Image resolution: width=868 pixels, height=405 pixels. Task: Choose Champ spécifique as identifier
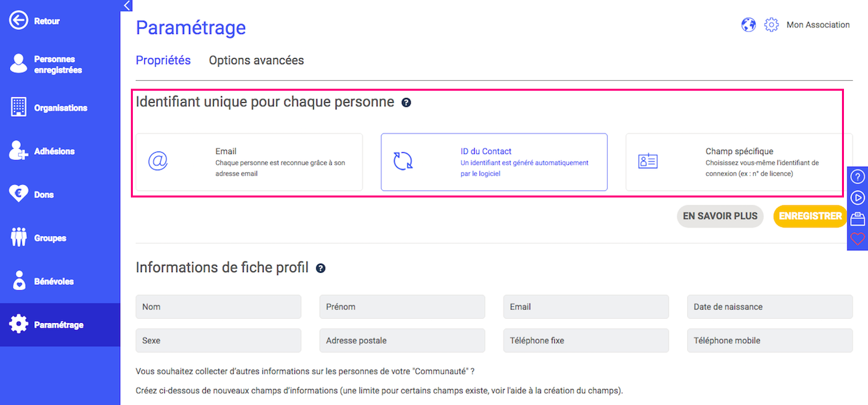[734, 161]
